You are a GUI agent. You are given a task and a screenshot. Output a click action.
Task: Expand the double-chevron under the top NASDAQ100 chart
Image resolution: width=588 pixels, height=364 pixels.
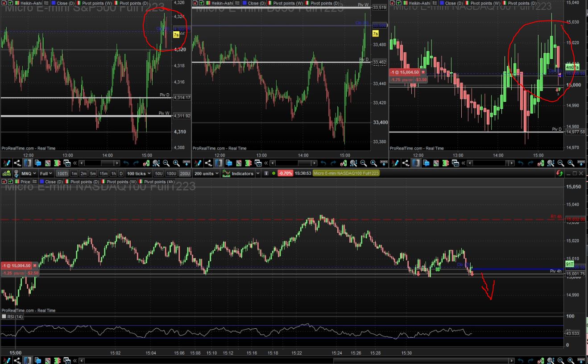(x=464, y=163)
